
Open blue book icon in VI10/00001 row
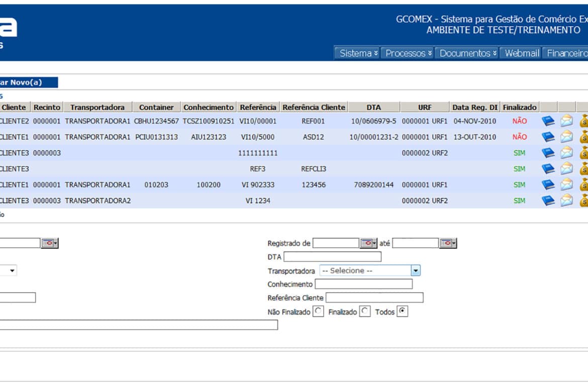tap(548, 121)
